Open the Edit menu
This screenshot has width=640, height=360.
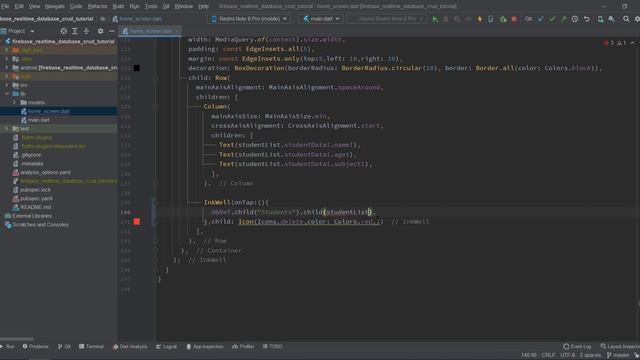point(19,7)
